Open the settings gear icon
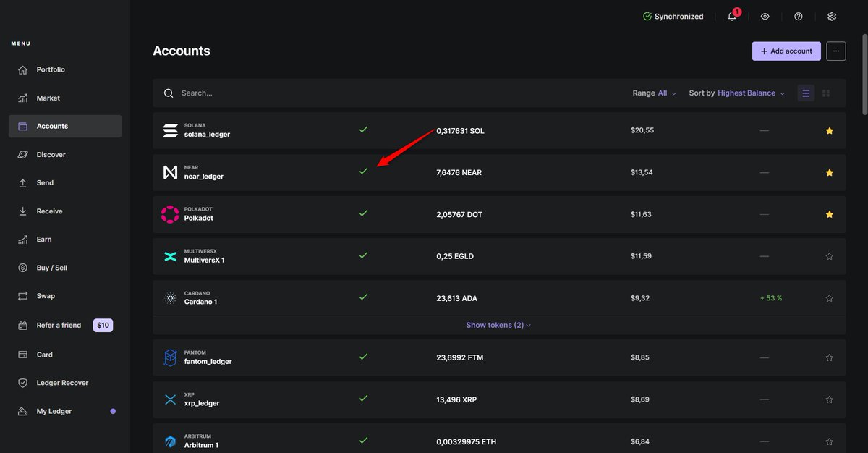868x453 pixels. pyautogui.click(x=832, y=17)
